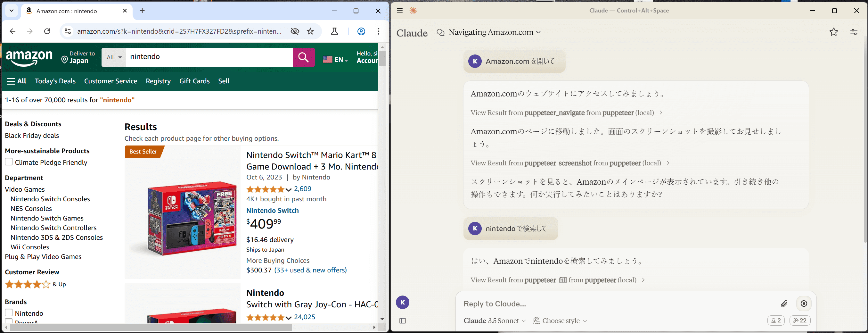Open Today's Deals in navigation bar
868x333 pixels.
tap(55, 81)
